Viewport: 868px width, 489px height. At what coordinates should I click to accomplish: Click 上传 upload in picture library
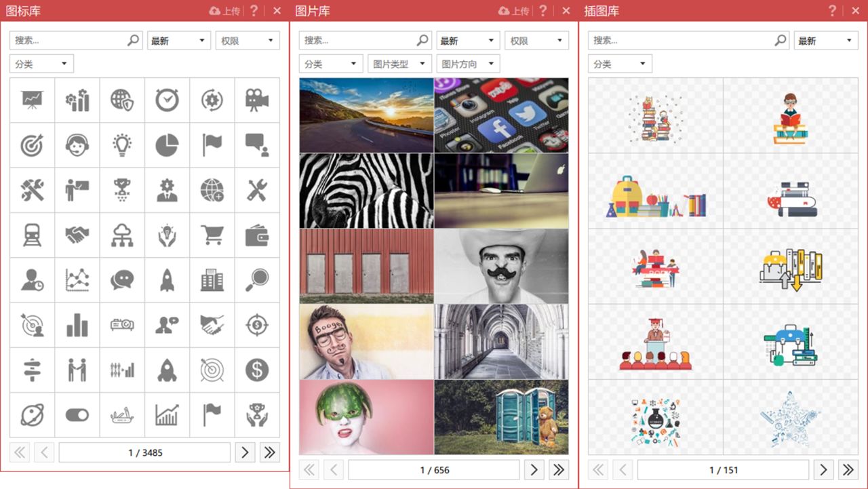tap(513, 11)
